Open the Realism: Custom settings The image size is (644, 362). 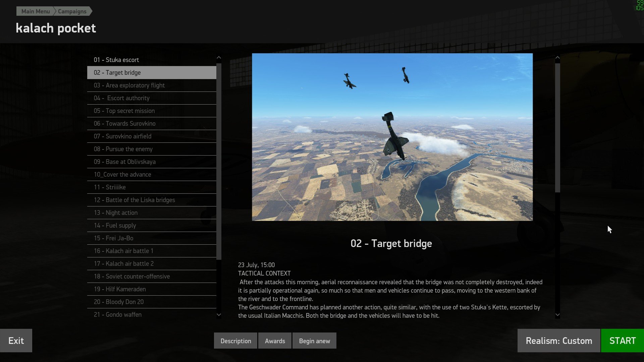point(559,341)
